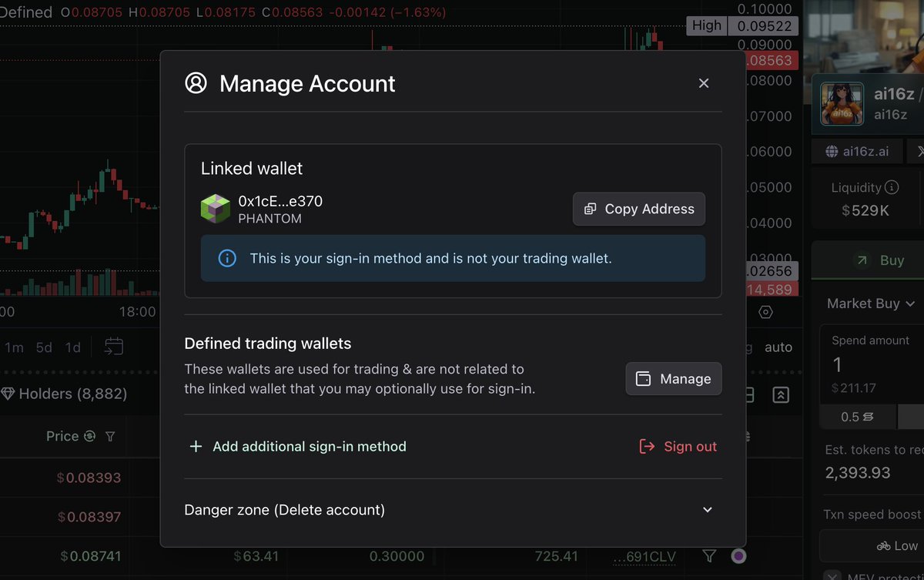The image size is (924, 580).
Task: Open chart settings hexagon icon
Action: [765, 312]
